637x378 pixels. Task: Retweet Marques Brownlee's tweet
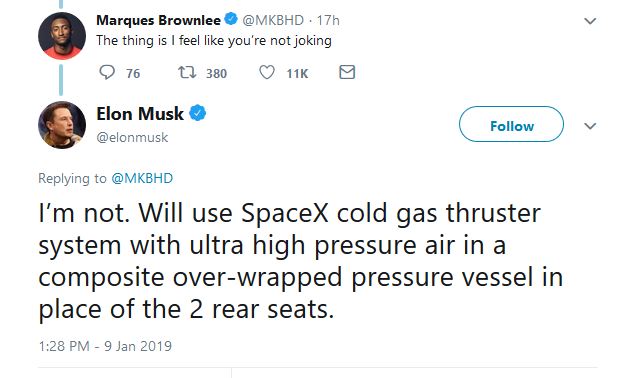[187, 72]
